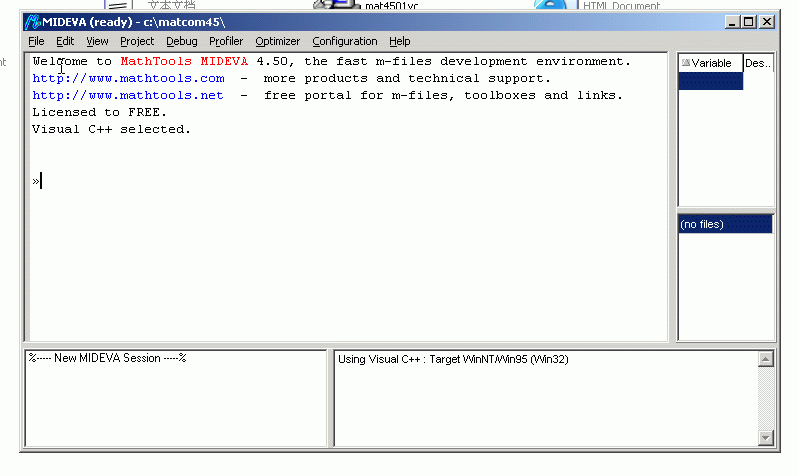Click the 'Visual C++ selected.' line
The height and width of the screenshot is (476, 797).
pos(111,129)
